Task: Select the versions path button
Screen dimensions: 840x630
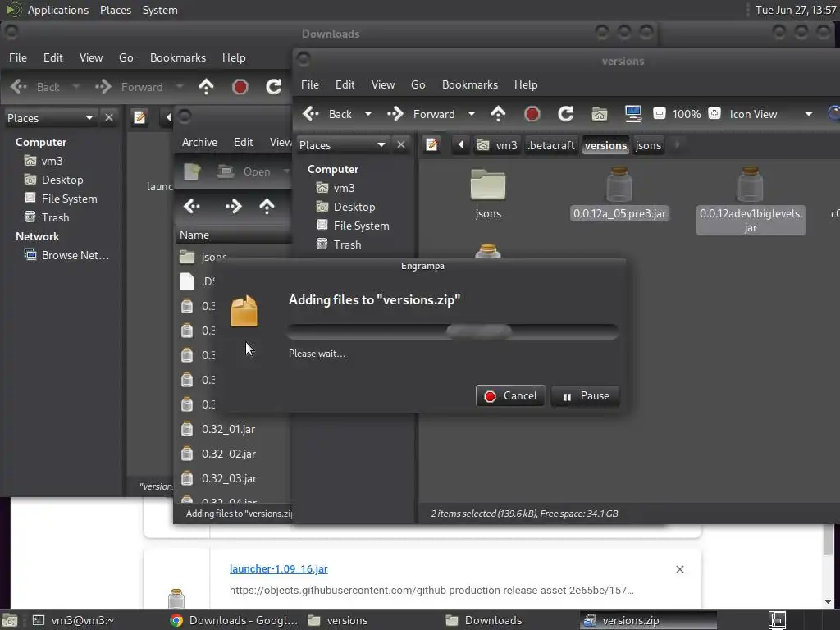Action: [x=605, y=145]
